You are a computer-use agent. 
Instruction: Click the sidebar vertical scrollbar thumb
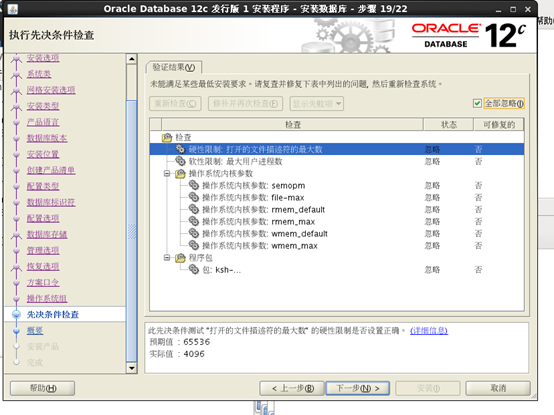[x=131, y=231]
